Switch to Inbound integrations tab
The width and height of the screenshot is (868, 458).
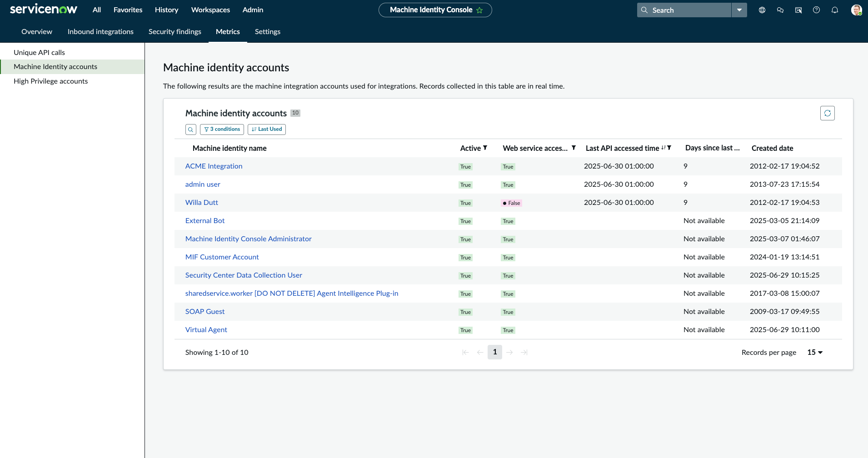coord(100,32)
